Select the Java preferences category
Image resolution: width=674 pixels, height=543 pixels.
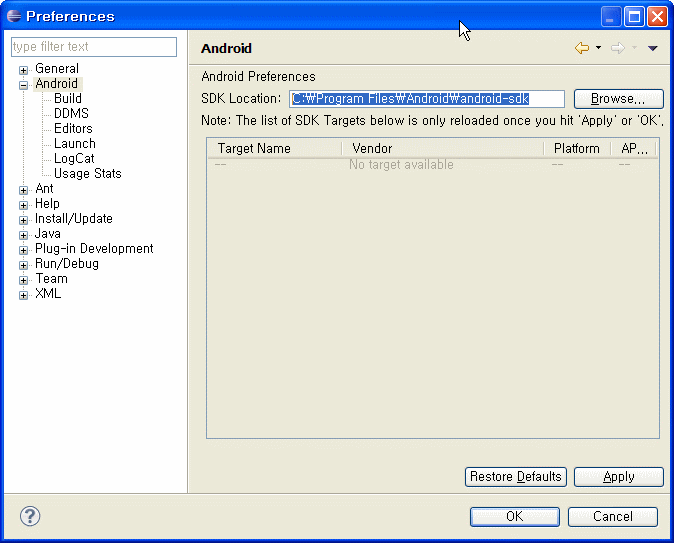click(x=47, y=234)
